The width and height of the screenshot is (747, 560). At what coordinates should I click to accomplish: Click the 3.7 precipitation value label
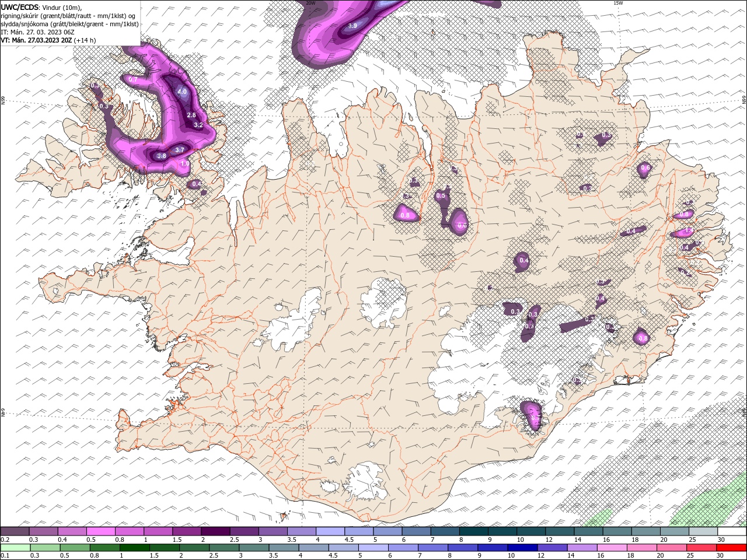pos(180,150)
